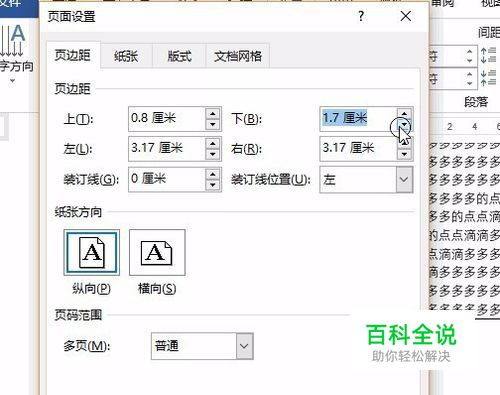Viewport: 500px width, 395px height.
Task: Switch to the 纸张 tab
Action: click(126, 56)
